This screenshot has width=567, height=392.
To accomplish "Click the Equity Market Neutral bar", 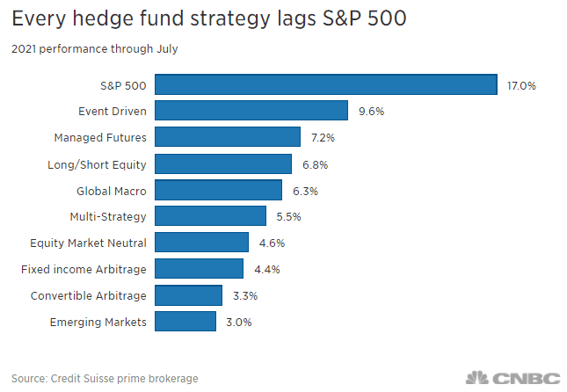I will click(202, 243).
